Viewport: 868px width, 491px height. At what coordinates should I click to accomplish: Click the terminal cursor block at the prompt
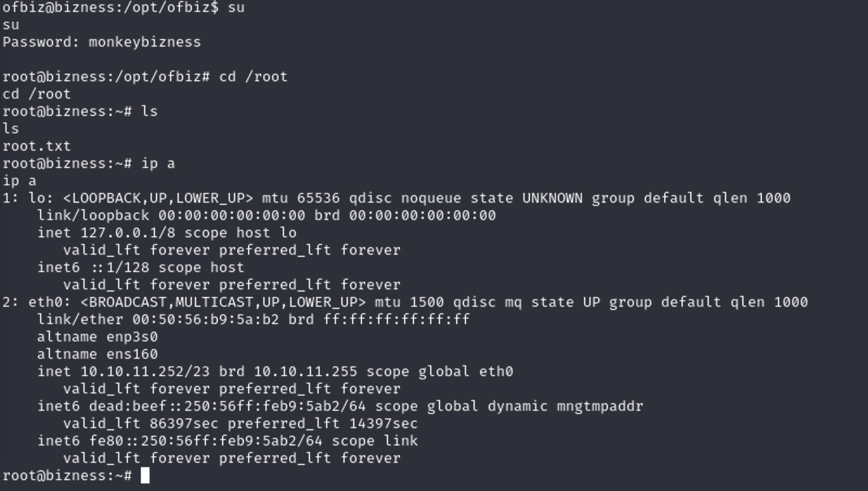click(145, 475)
